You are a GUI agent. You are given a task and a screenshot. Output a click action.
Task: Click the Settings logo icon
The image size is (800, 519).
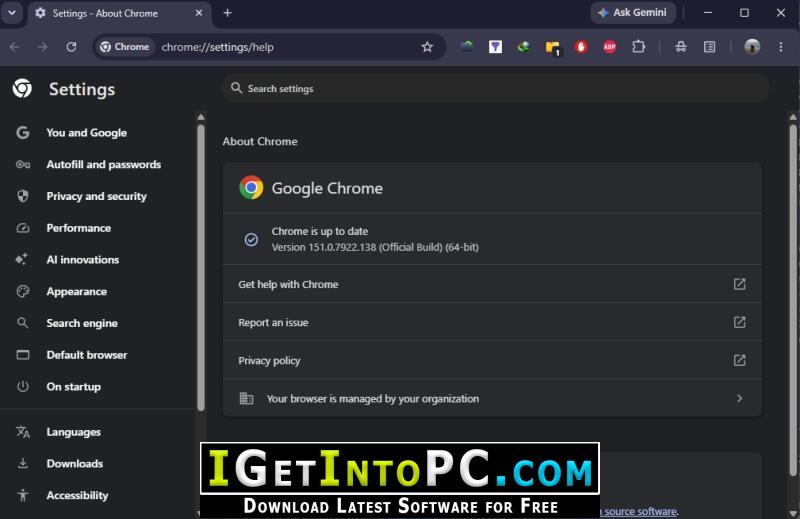22,88
